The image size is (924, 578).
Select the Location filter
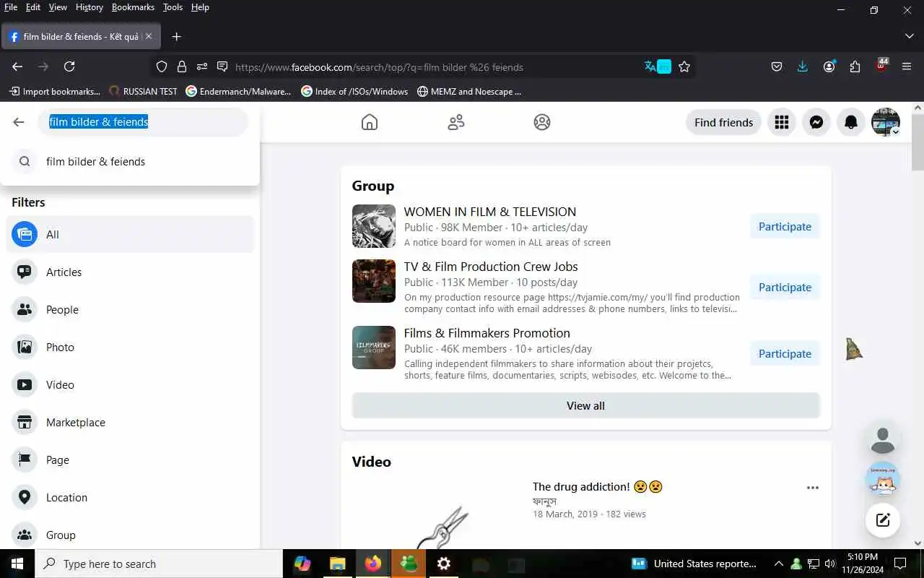point(130,497)
